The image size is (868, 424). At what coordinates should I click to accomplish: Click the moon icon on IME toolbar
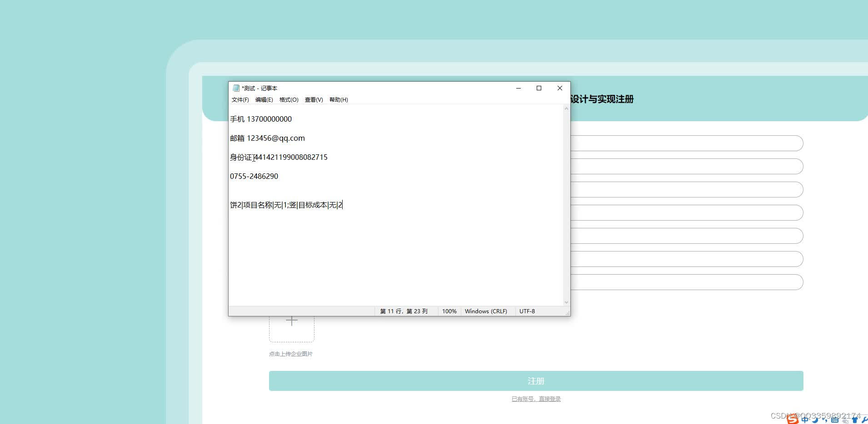point(815,420)
